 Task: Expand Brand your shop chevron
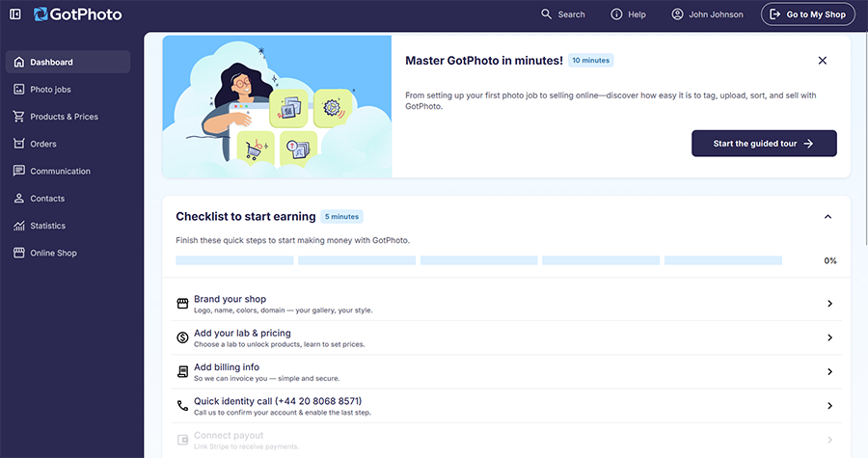click(829, 304)
